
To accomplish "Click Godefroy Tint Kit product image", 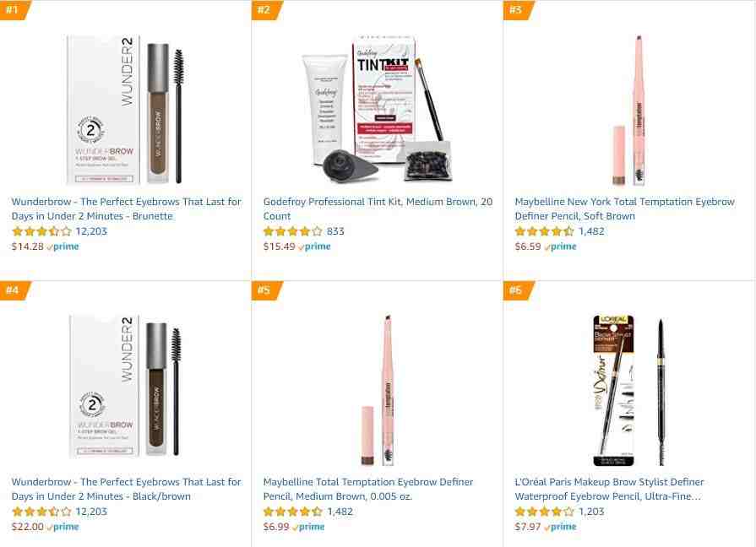I will point(378,109).
